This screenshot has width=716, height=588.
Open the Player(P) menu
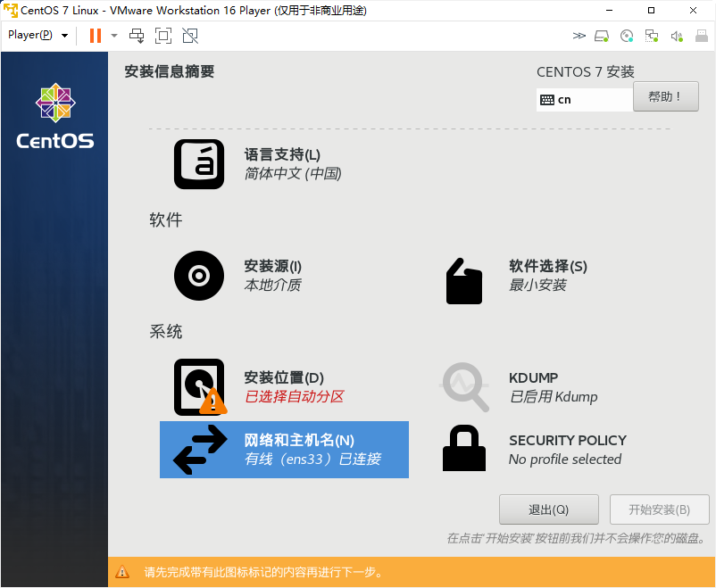coord(37,35)
